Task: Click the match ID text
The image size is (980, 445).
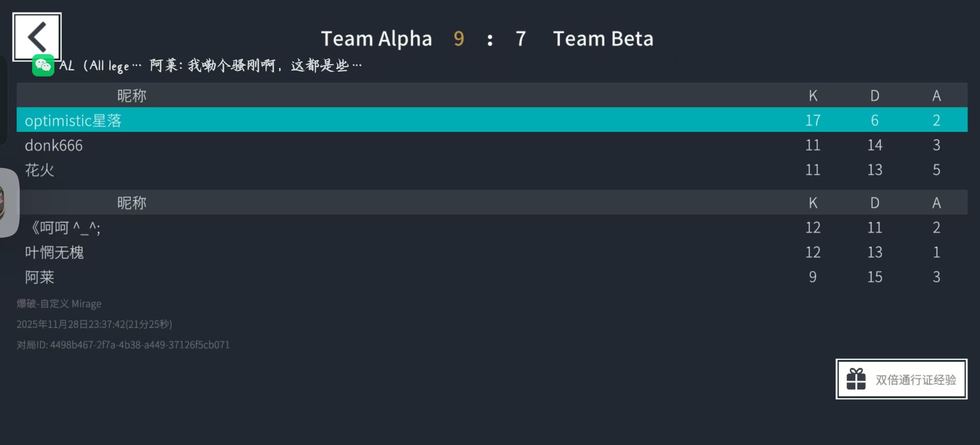Action: pyautogui.click(x=123, y=345)
